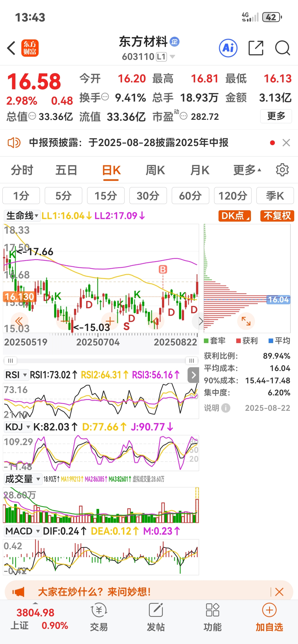The width and height of the screenshot is (298, 644).
Task: Toggle 不复权 price adjustment
Action: [x=277, y=215]
